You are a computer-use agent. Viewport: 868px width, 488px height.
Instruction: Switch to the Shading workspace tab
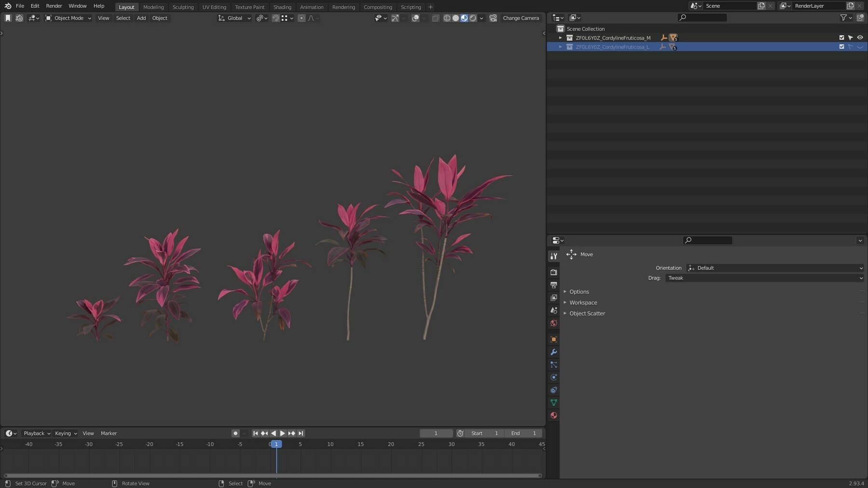point(282,7)
